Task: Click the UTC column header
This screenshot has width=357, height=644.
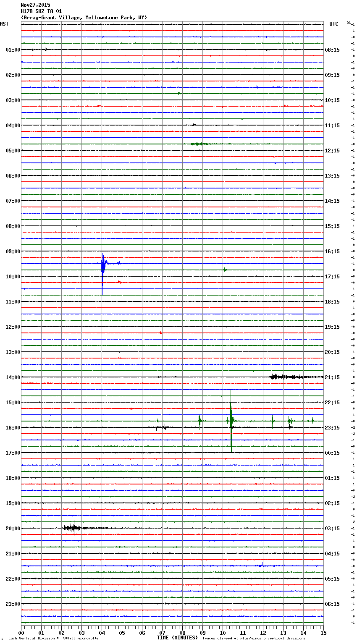Action: [x=334, y=24]
